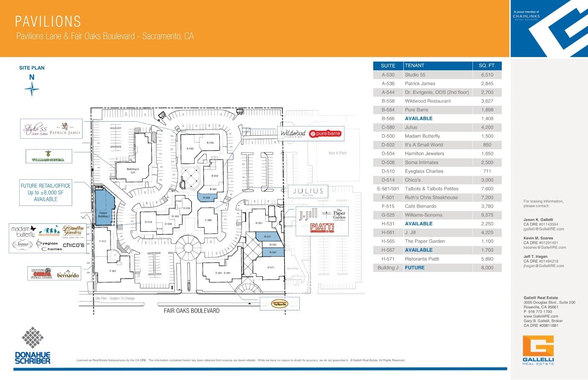Click the Wildwood Kitchen & Bar logo
This screenshot has width=588, height=380.
[x=293, y=134]
